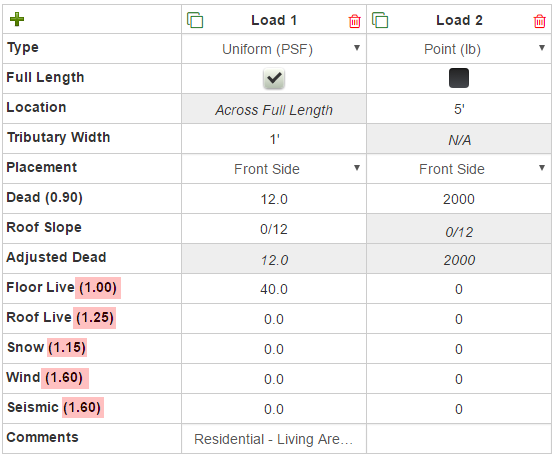The height and width of the screenshot is (459, 555).
Task: Select the Load 2 Snow value field
Action: tap(459, 349)
